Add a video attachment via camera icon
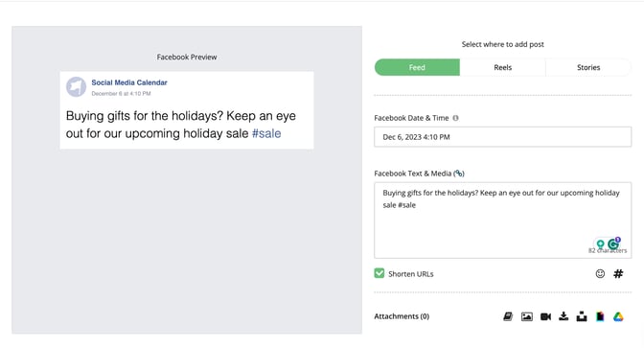 546,316
